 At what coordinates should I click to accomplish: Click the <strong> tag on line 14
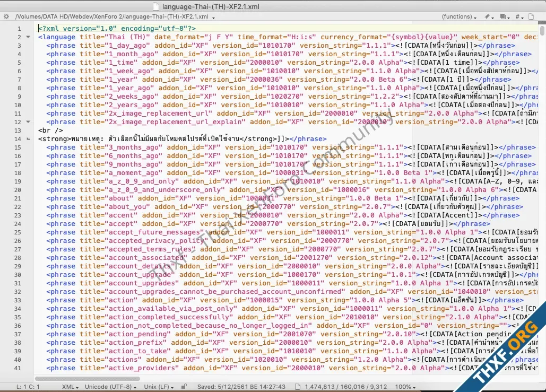[x=55, y=139]
